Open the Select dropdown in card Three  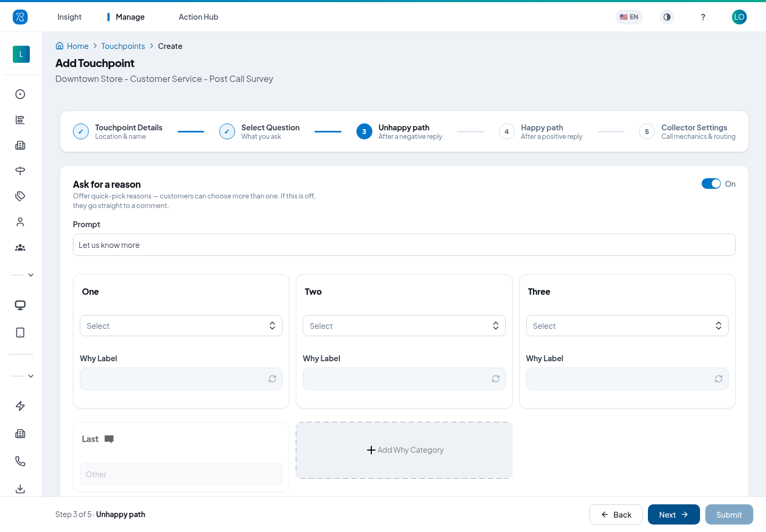tap(627, 326)
